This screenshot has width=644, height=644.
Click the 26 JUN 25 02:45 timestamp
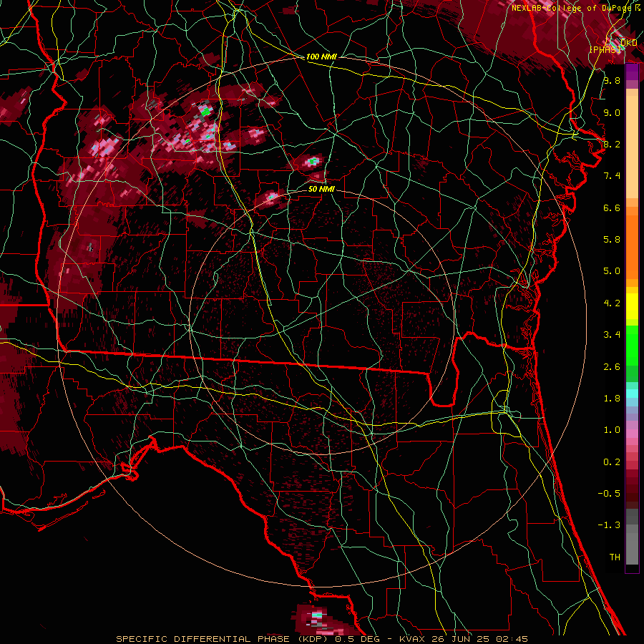point(479,639)
